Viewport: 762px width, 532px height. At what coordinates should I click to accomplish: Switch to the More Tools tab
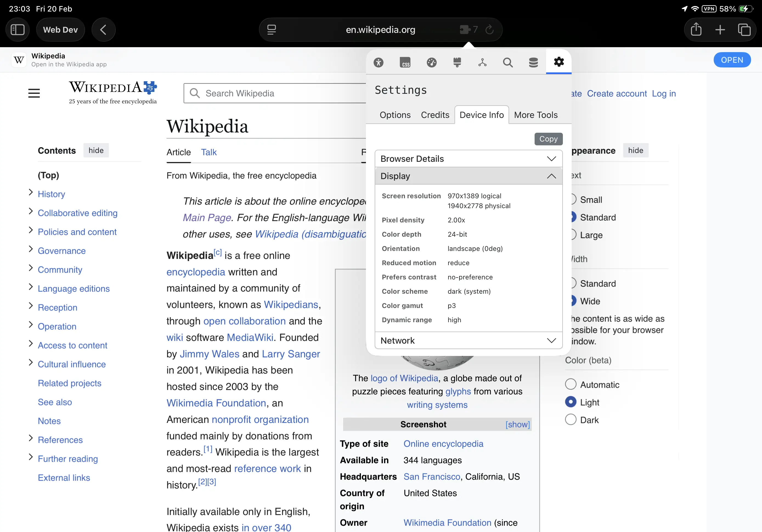(536, 115)
